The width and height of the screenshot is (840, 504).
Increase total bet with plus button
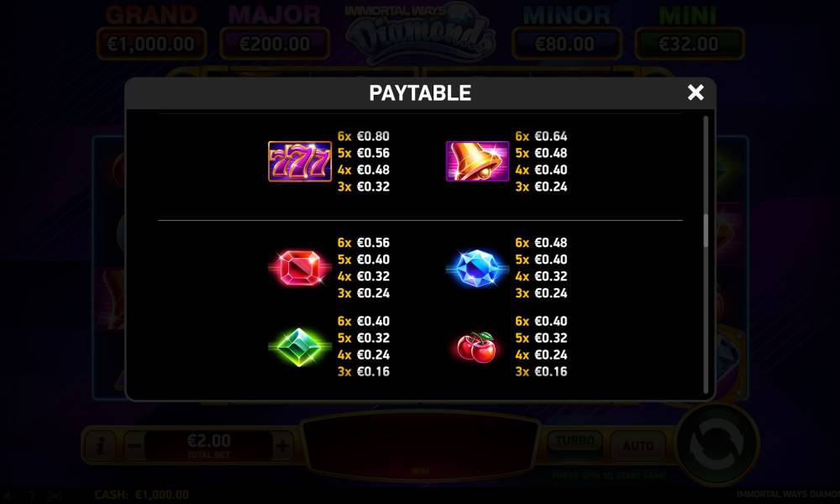(282, 445)
